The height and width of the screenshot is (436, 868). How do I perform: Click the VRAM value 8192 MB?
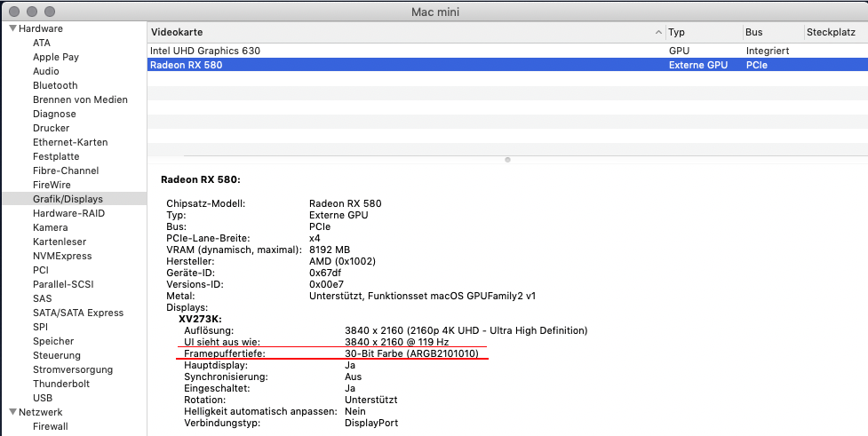pos(330,250)
